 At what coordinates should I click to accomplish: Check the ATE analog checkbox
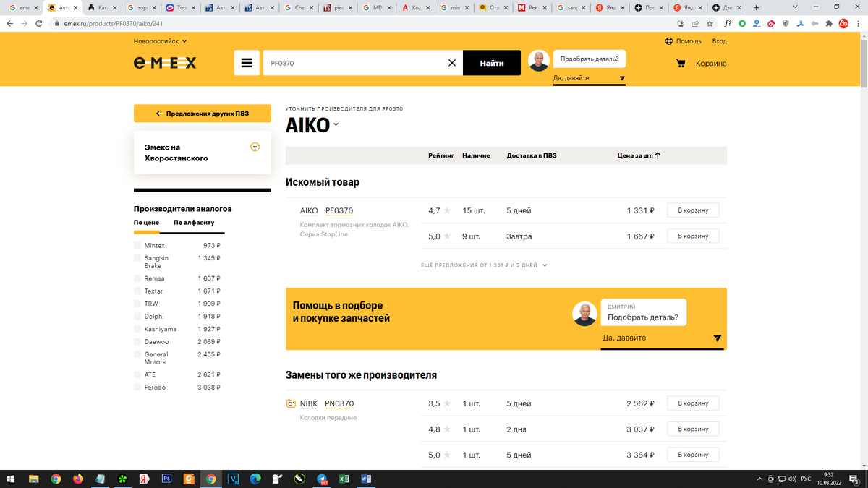[137, 374]
